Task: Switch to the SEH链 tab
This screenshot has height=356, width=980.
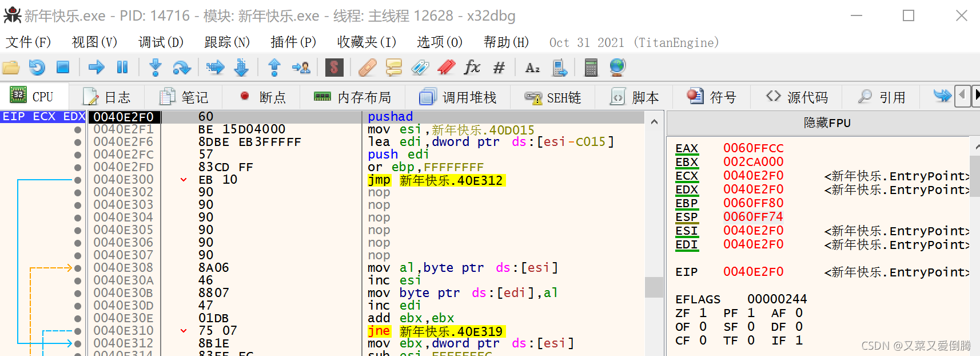Action: [553, 97]
